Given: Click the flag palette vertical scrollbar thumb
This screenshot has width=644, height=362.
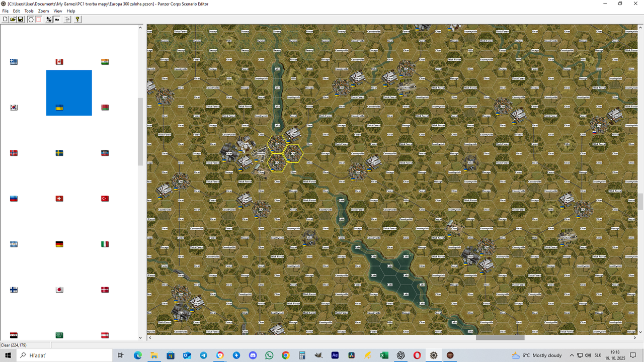Looking at the screenshot, I should tap(140, 132).
